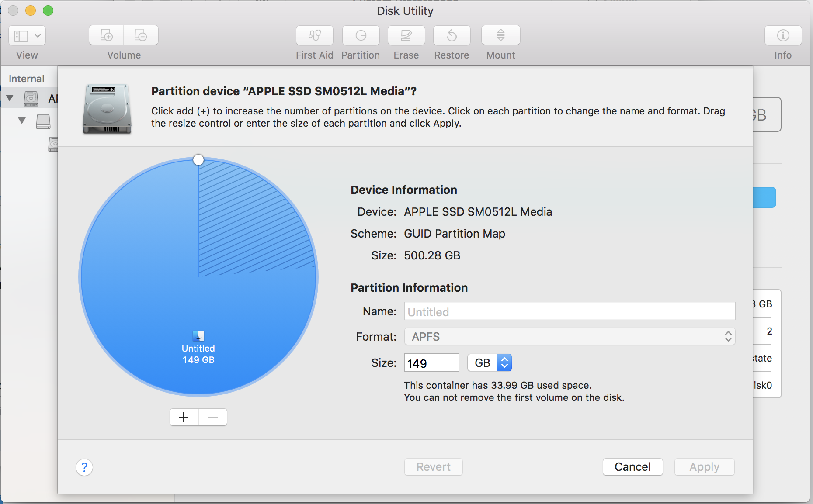
Task: Click the yellow minimize window button
Action: [x=31, y=10]
